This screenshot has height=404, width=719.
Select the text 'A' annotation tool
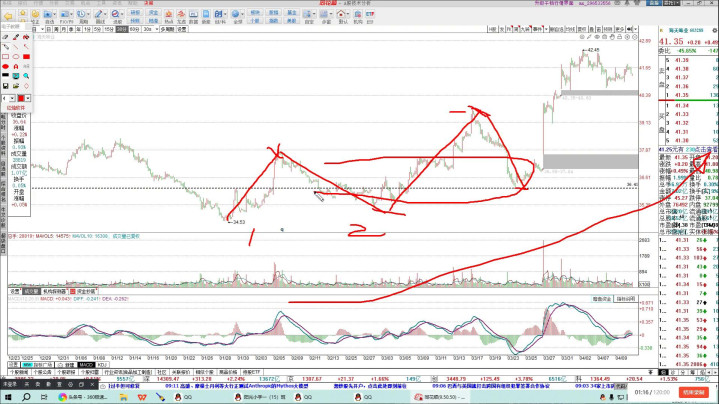point(16,66)
